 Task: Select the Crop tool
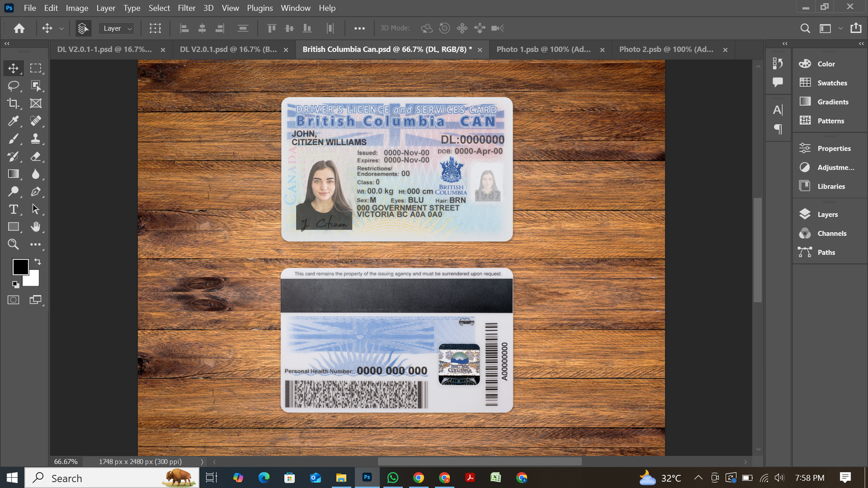[14, 103]
